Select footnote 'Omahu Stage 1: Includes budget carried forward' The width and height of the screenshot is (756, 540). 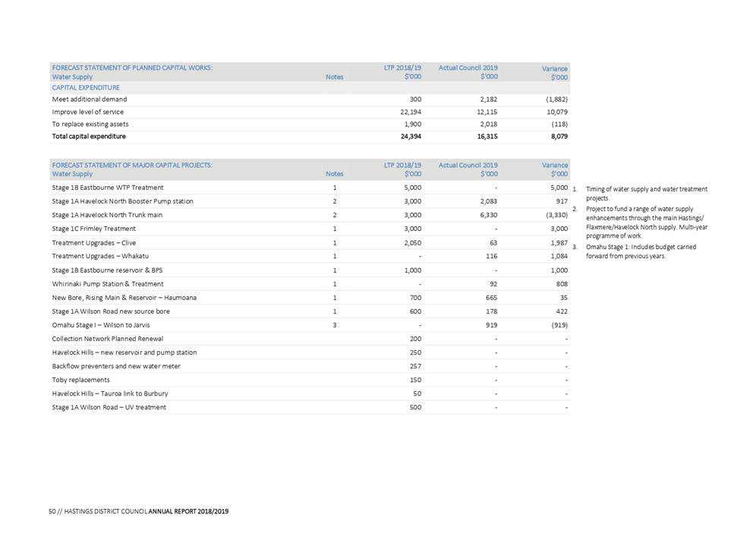(641, 251)
